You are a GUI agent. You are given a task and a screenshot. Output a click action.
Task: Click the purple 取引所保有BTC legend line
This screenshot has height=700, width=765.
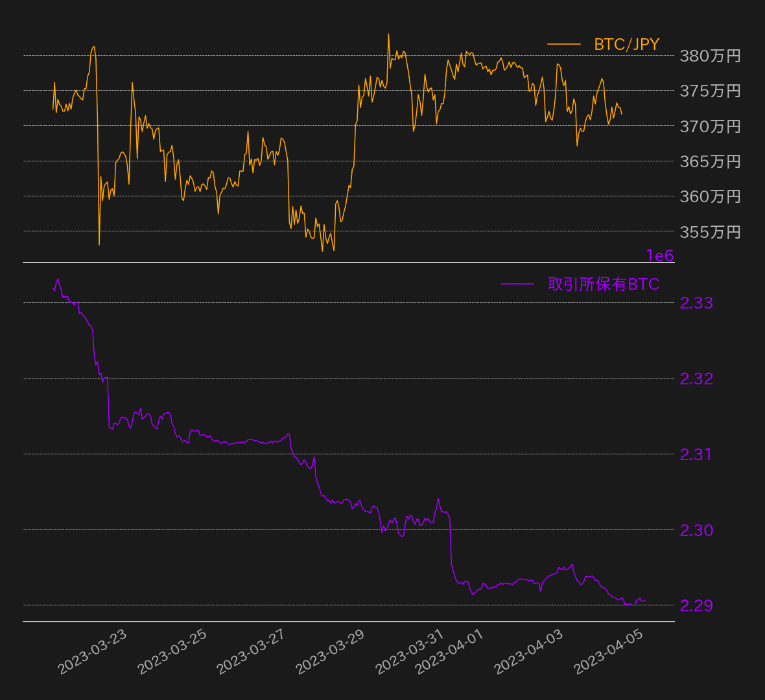click(517, 284)
